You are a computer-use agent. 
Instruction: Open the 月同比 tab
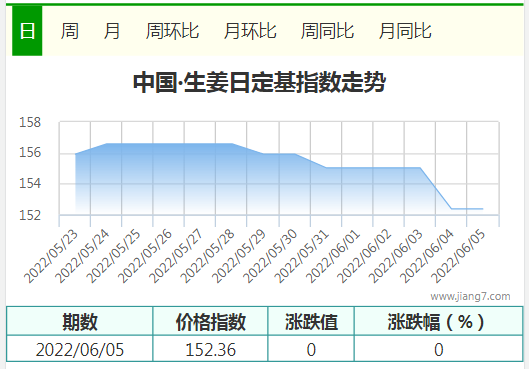coord(405,31)
